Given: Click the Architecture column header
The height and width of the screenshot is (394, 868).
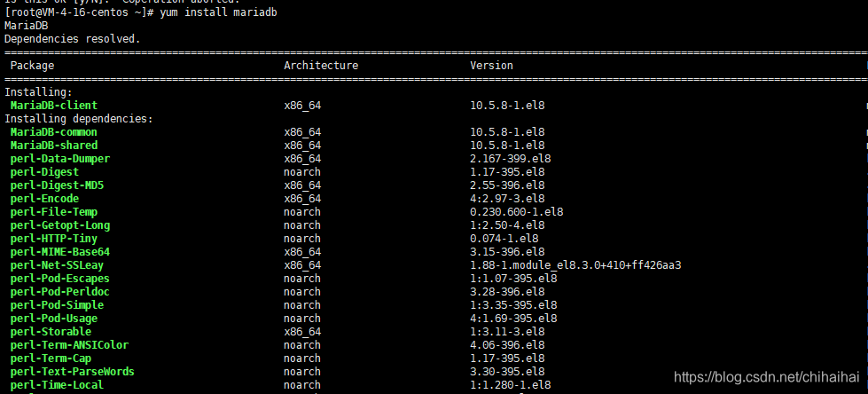Looking at the screenshot, I should tap(321, 66).
